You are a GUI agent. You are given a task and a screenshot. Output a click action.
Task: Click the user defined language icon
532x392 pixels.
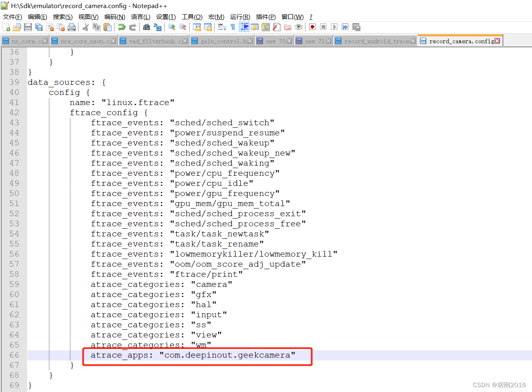pos(255,27)
